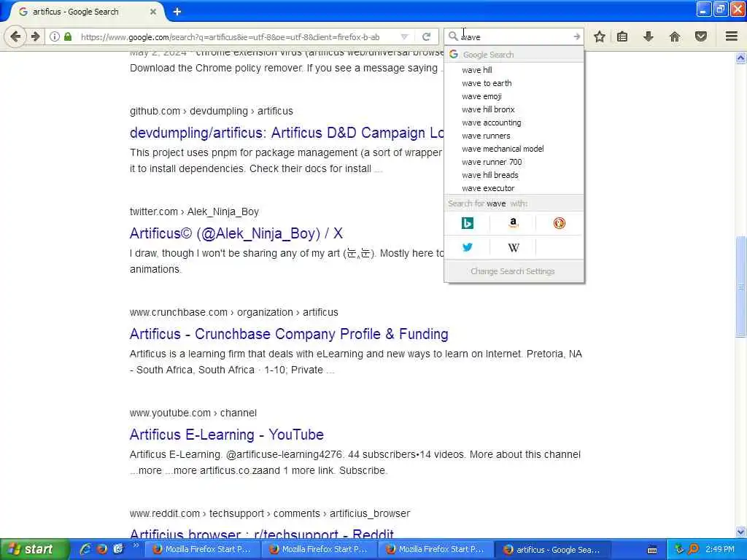Open Artificus Crunchbase Company Profile link
The width and height of the screenshot is (747, 560).
[289, 334]
